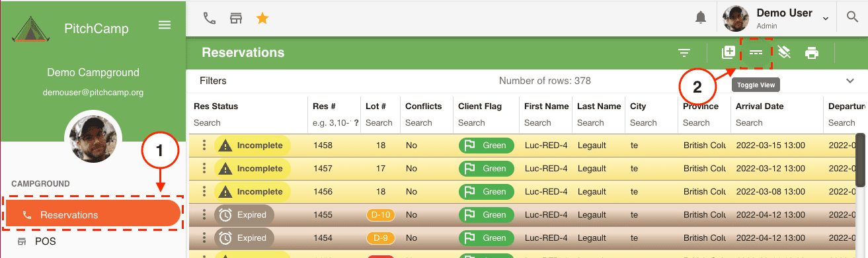The height and width of the screenshot is (258, 868).
Task: Click demouser@pitchcamp.org email text
Action: tap(93, 93)
